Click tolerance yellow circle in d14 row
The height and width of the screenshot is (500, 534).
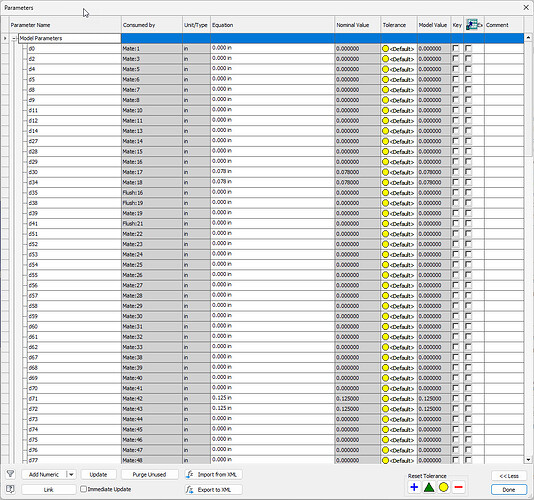pyautogui.click(x=385, y=131)
